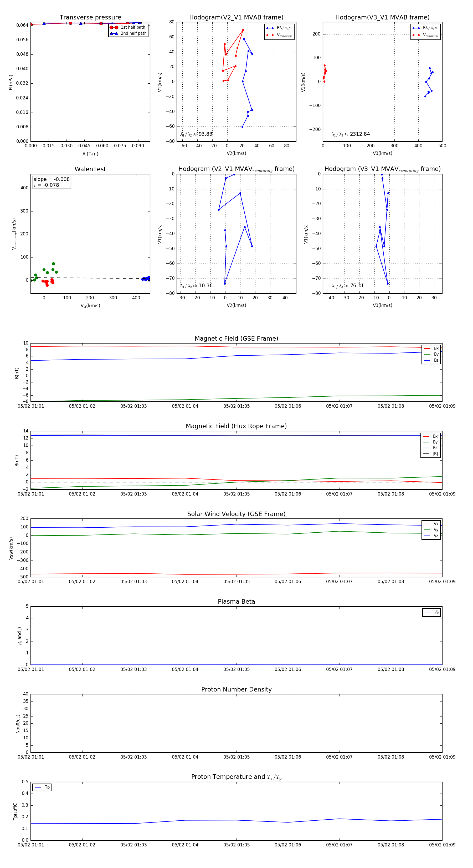Screen dimensions: 473x868
Task: Click the |B| legend entry in flux rope plot
Action: point(431,454)
